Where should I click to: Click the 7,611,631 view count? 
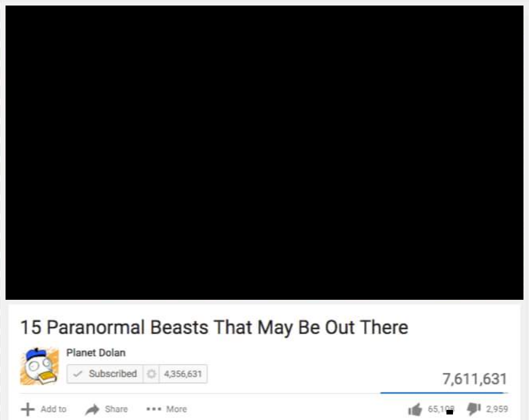pyautogui.click(x=475, y=379)
